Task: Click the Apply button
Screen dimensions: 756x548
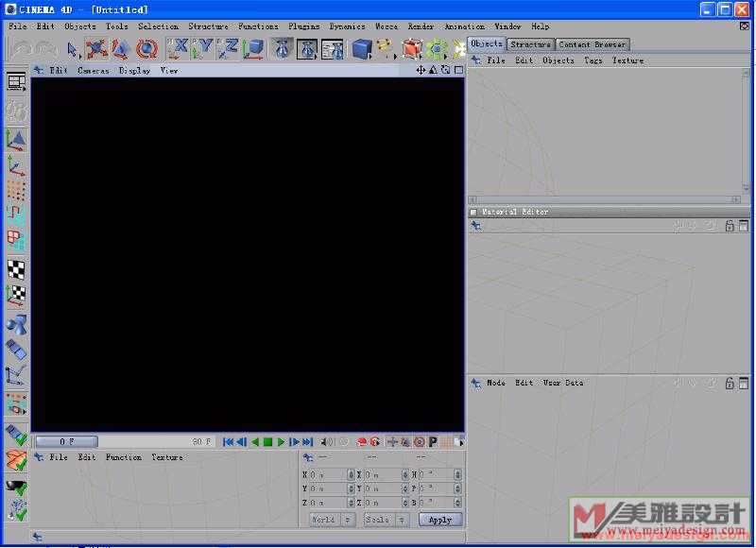Action: pos(440,520)
